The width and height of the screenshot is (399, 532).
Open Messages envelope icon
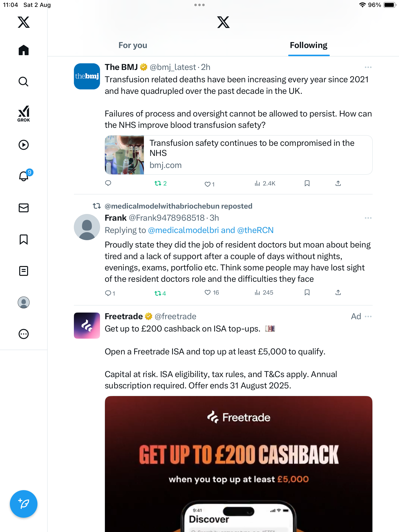tap(24, 208)
